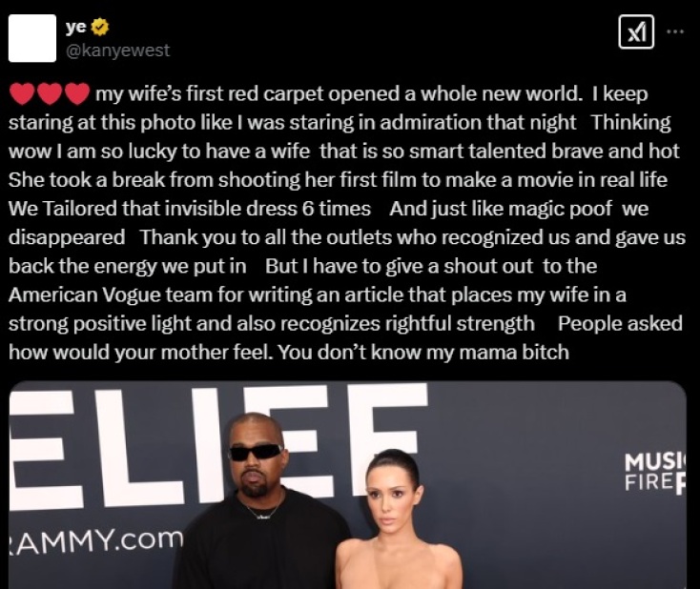Open the white profile avatar
This screenshot has width=700, height=589.
[x=32, y=38]
